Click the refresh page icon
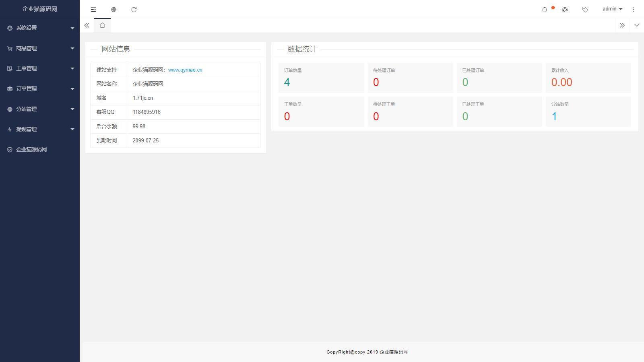Viewport: 644px width, 362px height. click(x=134, y=9)
